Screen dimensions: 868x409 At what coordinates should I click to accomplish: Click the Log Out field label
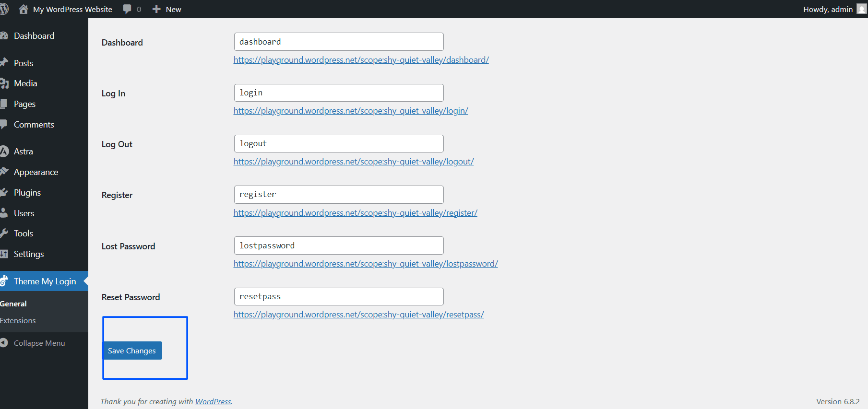tap(117, 144)
